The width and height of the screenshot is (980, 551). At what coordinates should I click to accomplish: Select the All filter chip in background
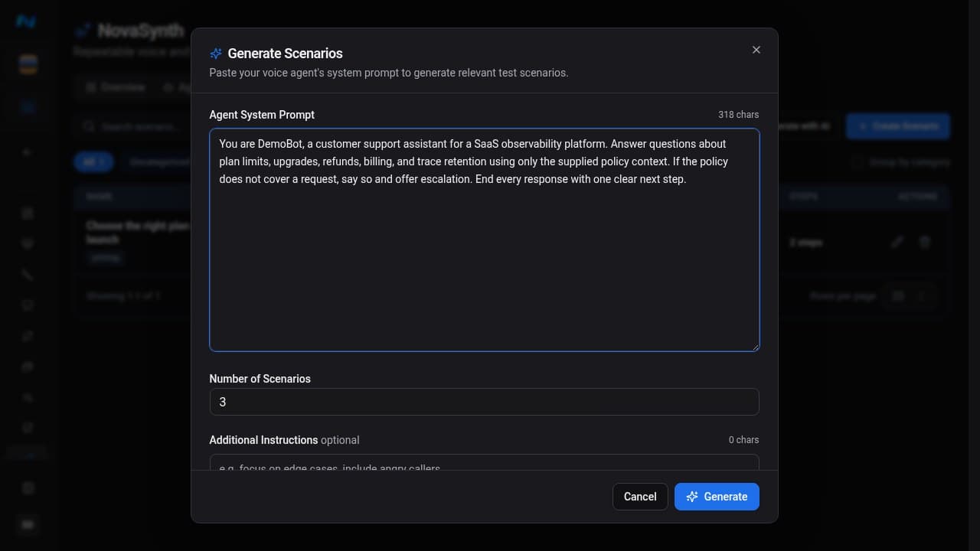(93, 162)
